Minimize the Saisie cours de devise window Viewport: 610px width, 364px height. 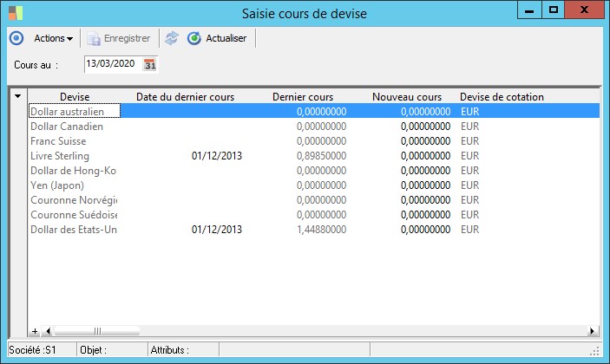tap(529, 10)
